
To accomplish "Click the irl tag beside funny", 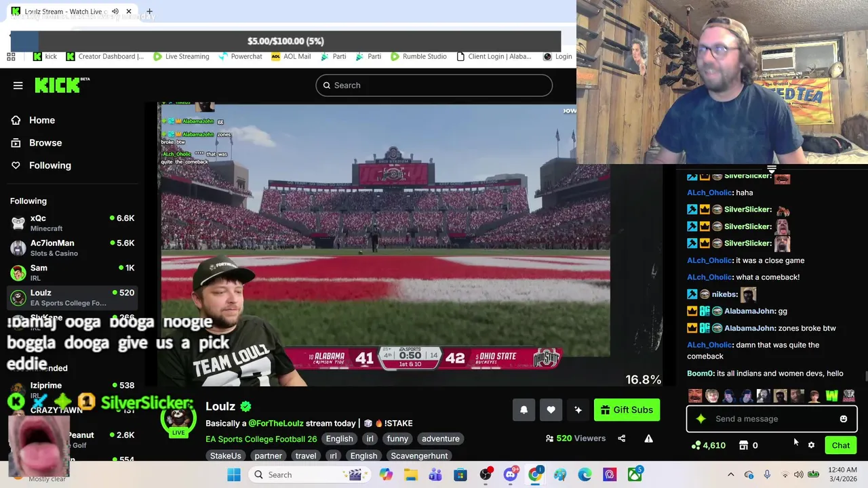I will click(370, 439).
